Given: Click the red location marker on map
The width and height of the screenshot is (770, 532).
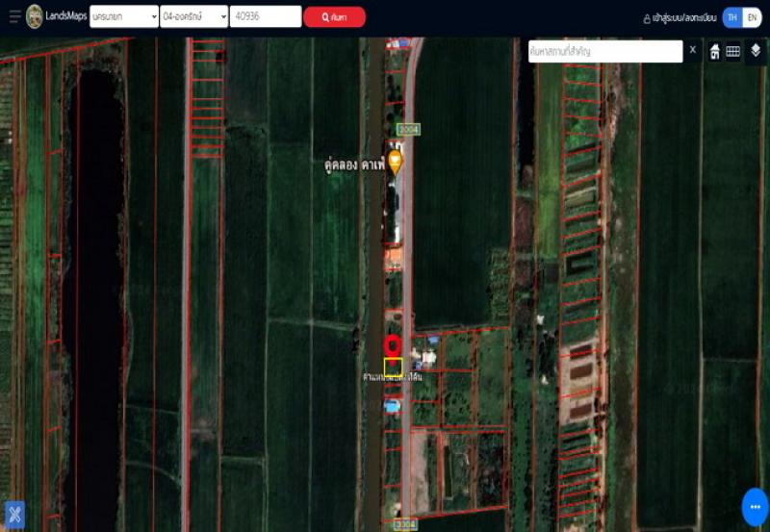Looking at the screenshot, I should (393, 346).
